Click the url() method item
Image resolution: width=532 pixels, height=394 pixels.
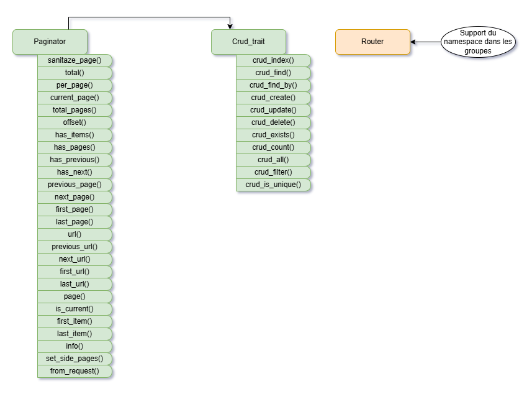click(x=74, y=234)
